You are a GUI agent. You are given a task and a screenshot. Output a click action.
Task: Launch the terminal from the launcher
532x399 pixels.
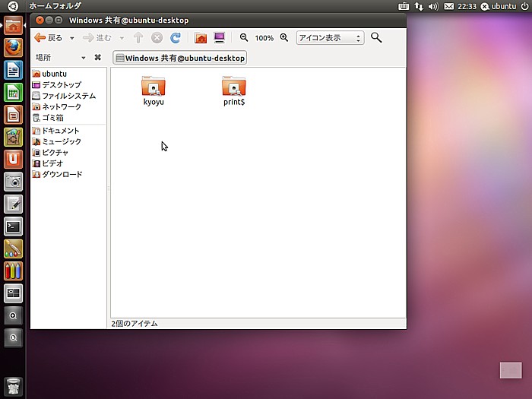[x=13, y=226]
